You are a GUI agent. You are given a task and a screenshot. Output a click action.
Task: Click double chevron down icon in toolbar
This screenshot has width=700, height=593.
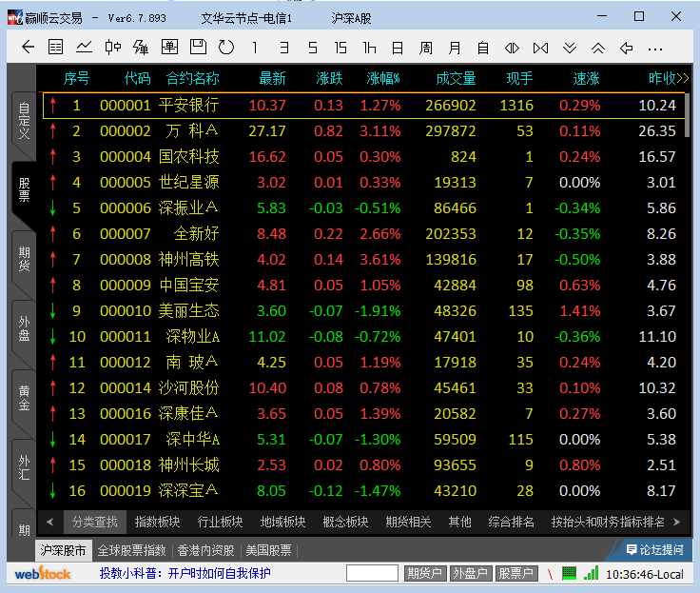[x=570, y=47]
